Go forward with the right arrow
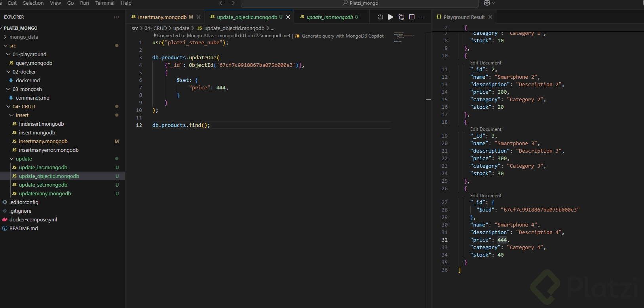The height and width of the screenshot is (308, 644). (x=232, y=3)
